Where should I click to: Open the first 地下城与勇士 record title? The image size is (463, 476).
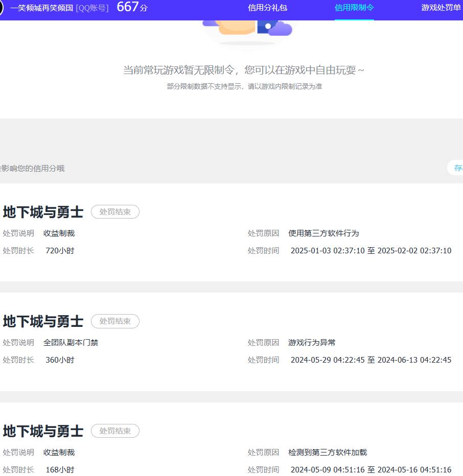pyautogui.click(x=42, y=212)
